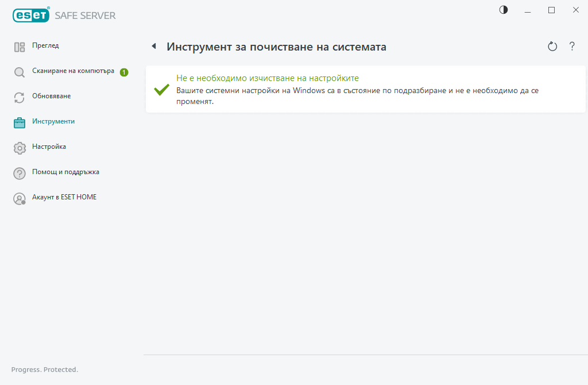Click the green notification badge showing 1
The height and width of the screenshot is (385, 588).
click(x=123, y=71)
